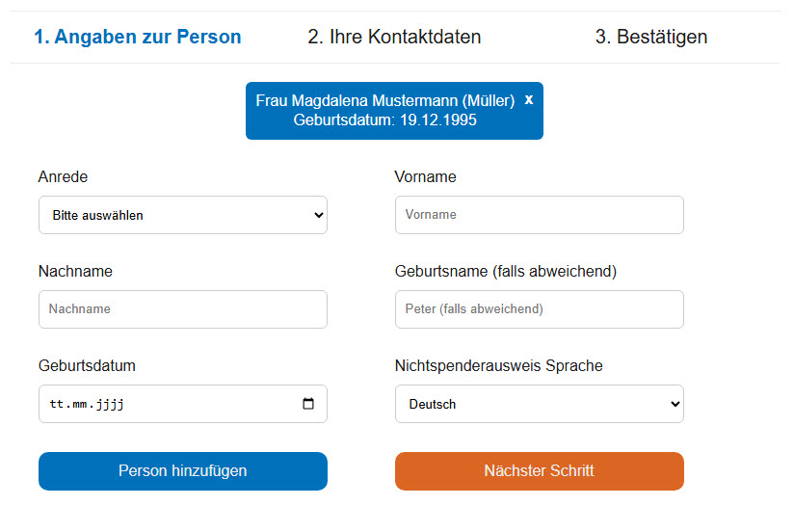Open the Bestätigen step tab
This screenshot has height=532, width=794.
651,38
